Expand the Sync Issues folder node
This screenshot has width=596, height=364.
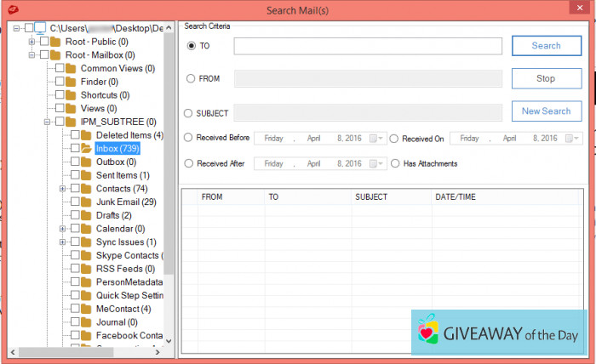(62, 242)
